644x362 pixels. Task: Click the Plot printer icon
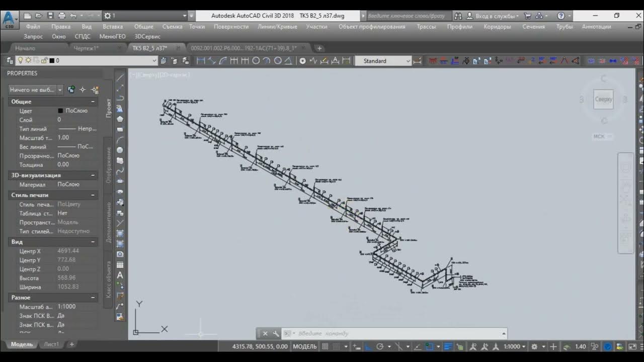click(61, 16)
